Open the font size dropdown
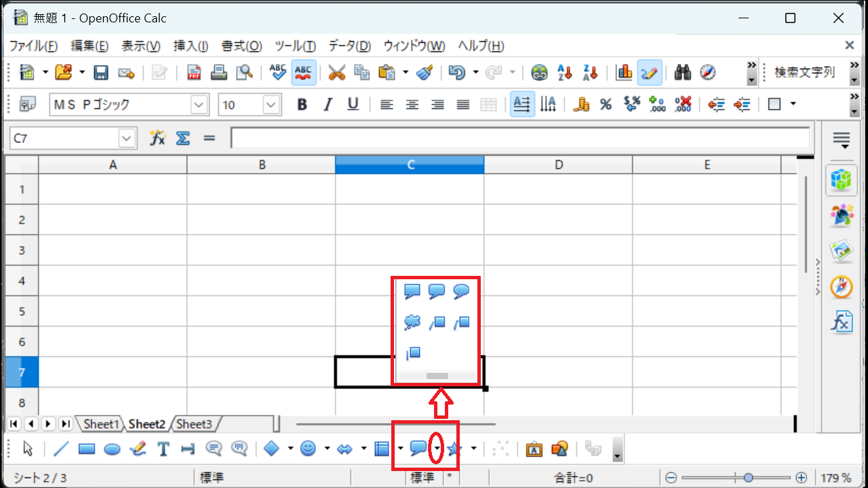 coord(271,105)
